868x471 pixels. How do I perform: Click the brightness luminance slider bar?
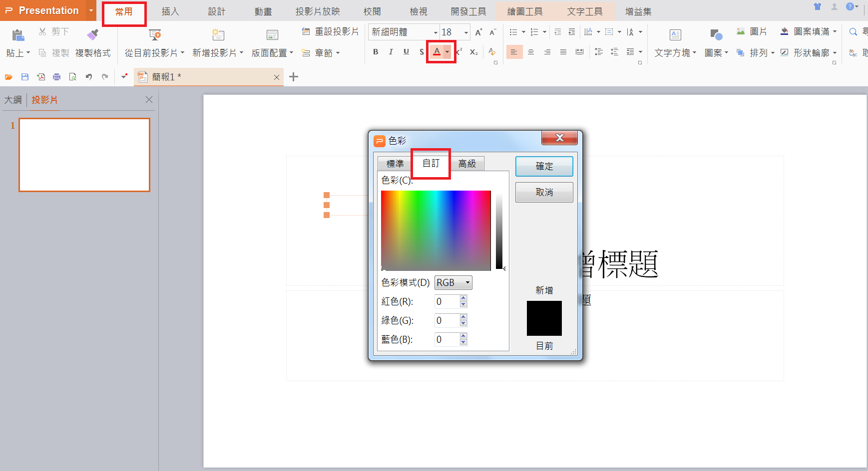[x=499, y=231]
